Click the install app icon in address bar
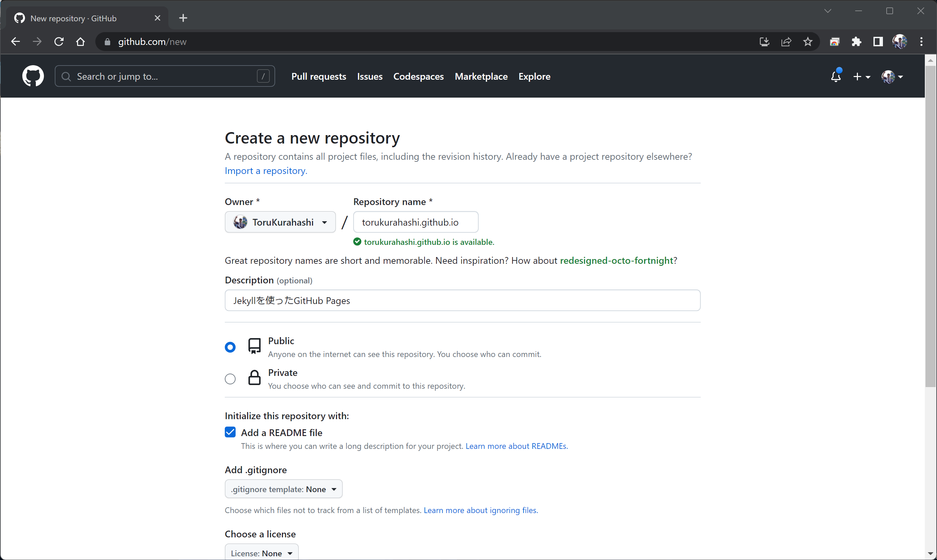The width and height of the screenshot is (937, 560). [764, 42]
